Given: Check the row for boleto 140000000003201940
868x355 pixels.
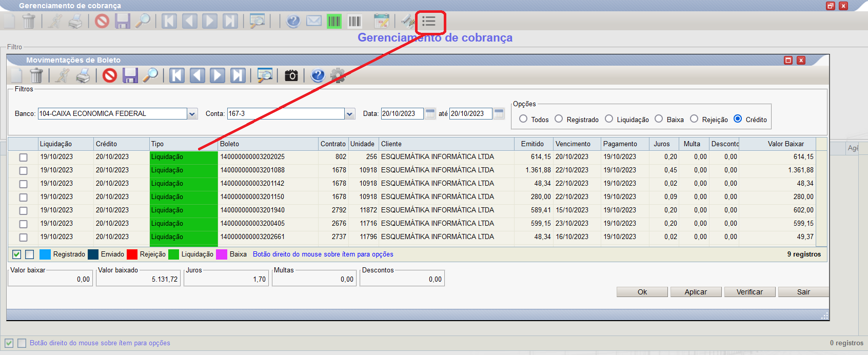Looking at the screenshot, I should [23, 211].
